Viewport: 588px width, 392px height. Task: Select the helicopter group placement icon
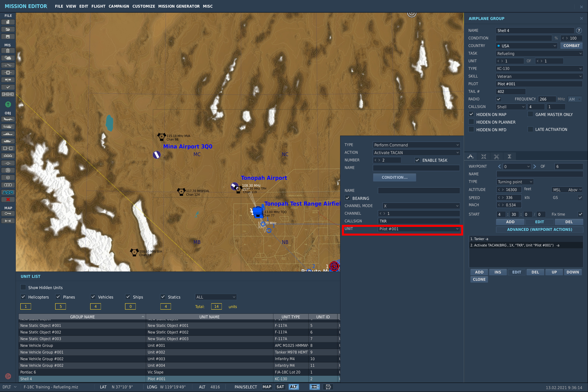8,126
